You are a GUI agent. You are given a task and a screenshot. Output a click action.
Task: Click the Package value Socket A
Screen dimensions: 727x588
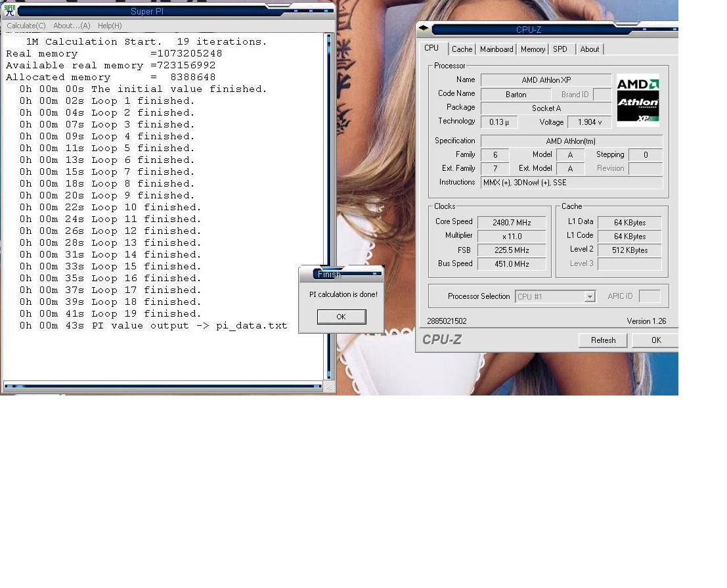(x=546, y=108)
